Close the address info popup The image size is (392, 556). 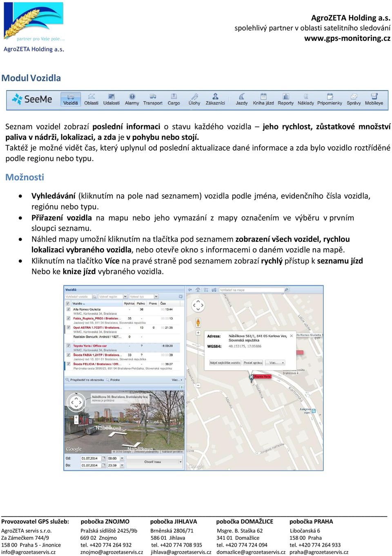291,336
